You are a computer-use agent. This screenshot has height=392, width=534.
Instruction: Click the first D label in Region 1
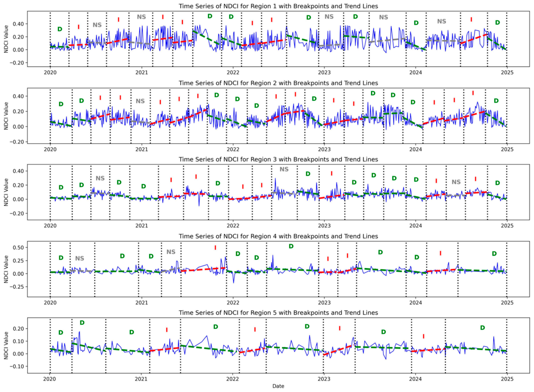60,29
